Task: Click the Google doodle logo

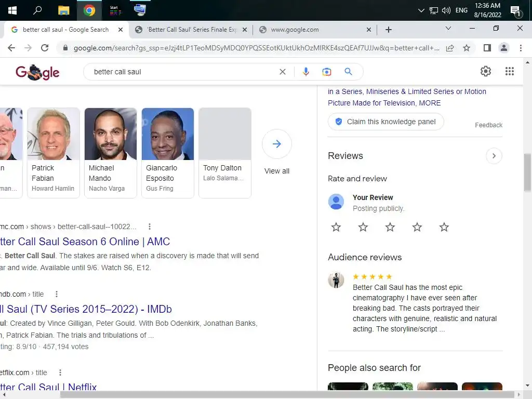Action: (37, 72)
